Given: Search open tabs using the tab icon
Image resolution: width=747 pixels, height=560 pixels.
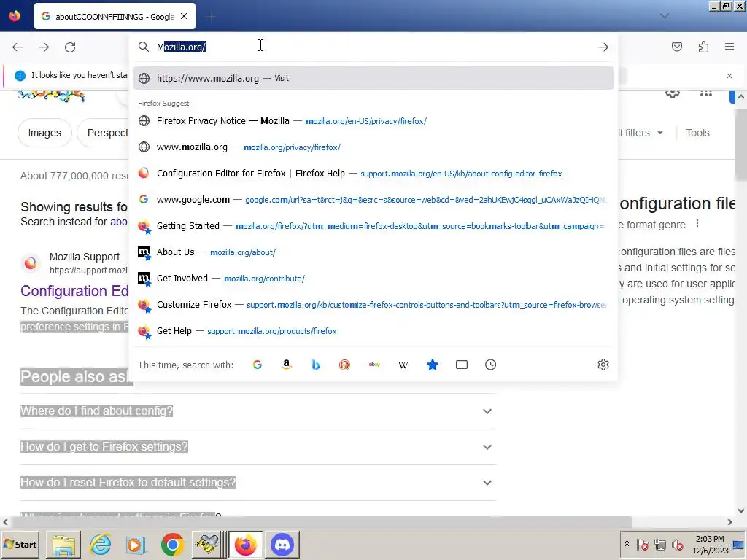Looking at the screenshot, I should point(461,365).
